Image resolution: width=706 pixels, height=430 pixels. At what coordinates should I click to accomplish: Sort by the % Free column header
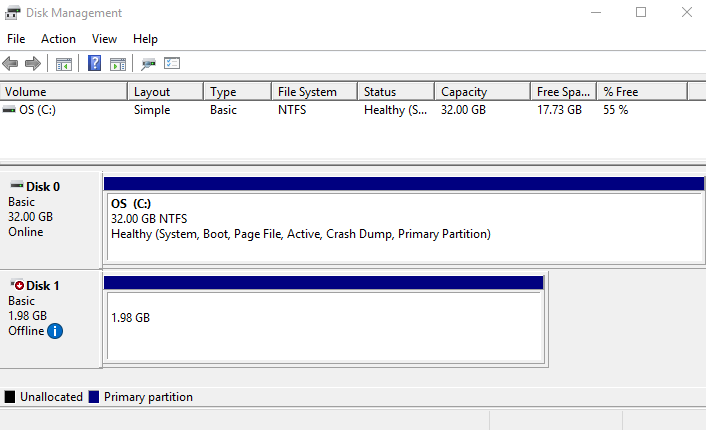point(641,92)
